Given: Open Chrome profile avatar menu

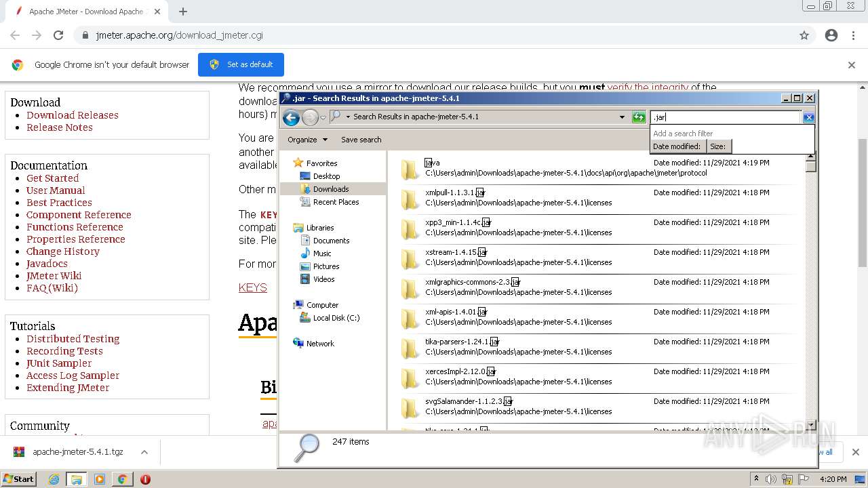Looking at the screenshot, I should coord(831,35).
